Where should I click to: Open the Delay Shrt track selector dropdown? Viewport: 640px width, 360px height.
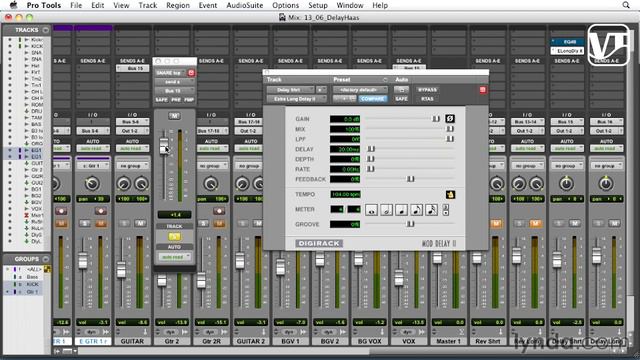(291, 90)
